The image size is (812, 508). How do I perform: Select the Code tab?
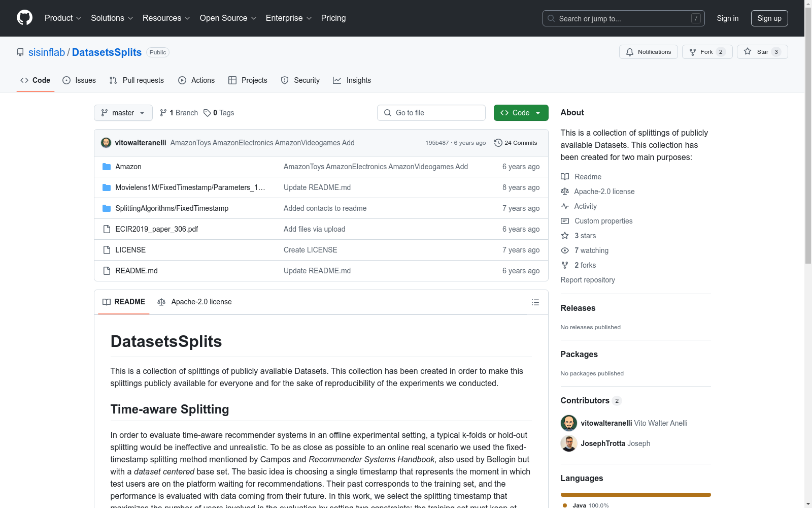point(35,80)
